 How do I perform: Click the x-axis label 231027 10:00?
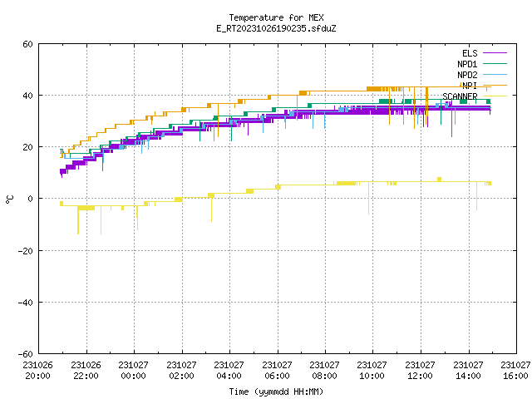pos(372,371)
